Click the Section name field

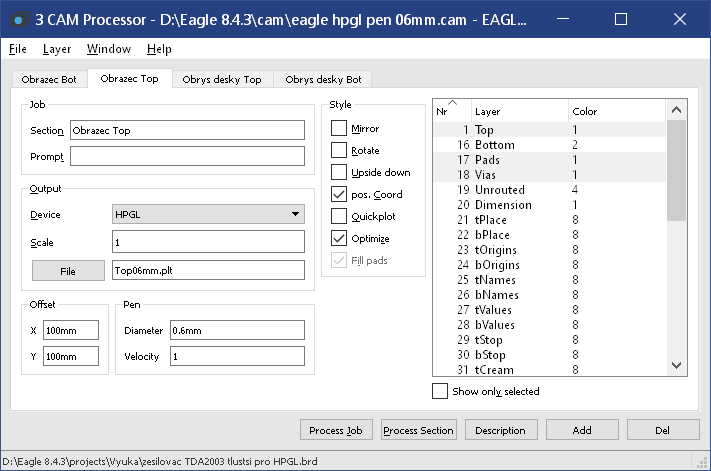click(187, 130)
